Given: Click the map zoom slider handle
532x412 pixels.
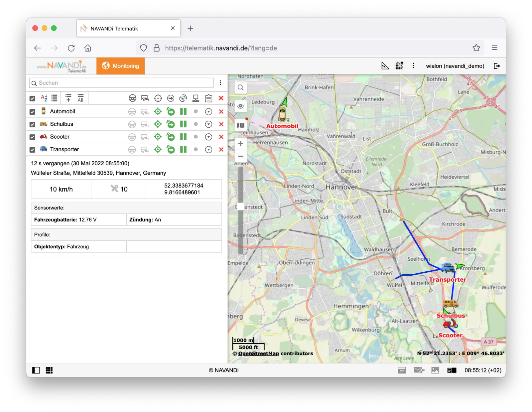Looking at the screenshot, I should point(241,206).
